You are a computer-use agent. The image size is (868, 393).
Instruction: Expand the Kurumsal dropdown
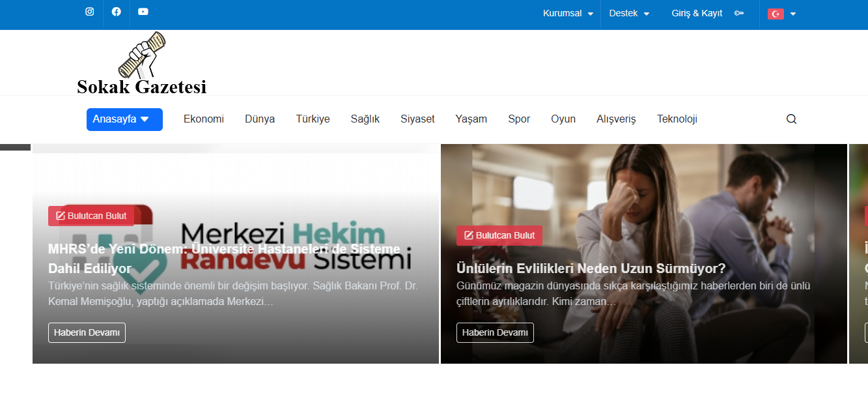(567, 12)
